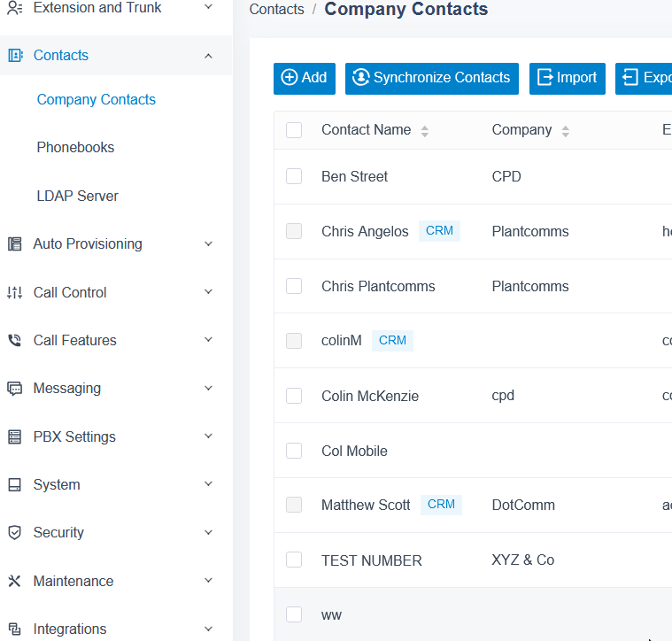Viewport: 672px width, 641px height.
Task: Check the Ben Street row checkbox
Action: 294,176
